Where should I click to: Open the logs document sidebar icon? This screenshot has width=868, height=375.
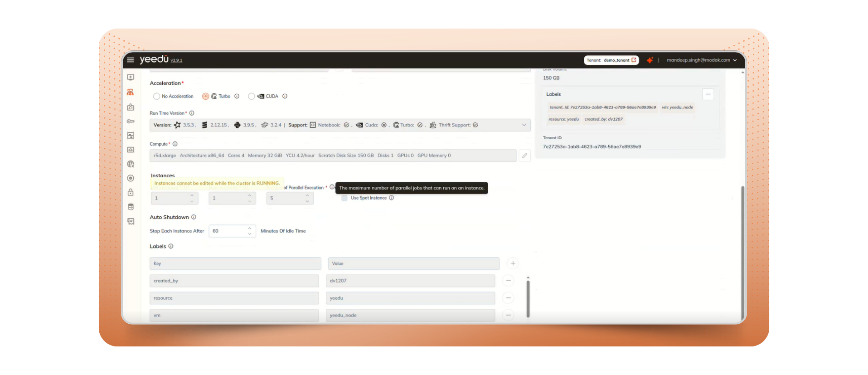(x=131, y=221)
